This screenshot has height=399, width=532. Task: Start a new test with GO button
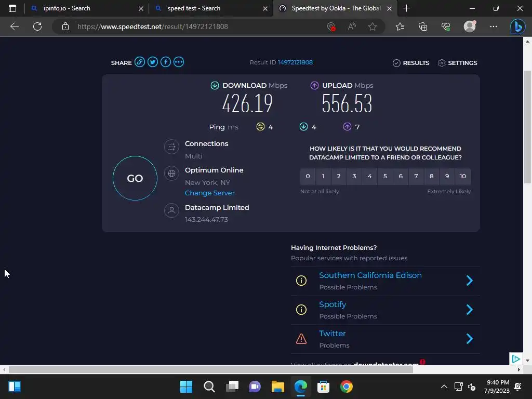click(135, 178)
